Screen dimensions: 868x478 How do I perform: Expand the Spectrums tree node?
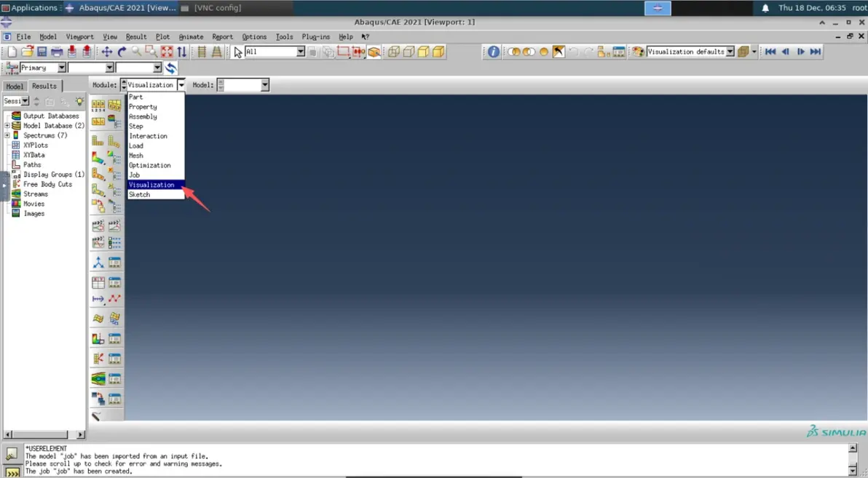coord(7,135)
